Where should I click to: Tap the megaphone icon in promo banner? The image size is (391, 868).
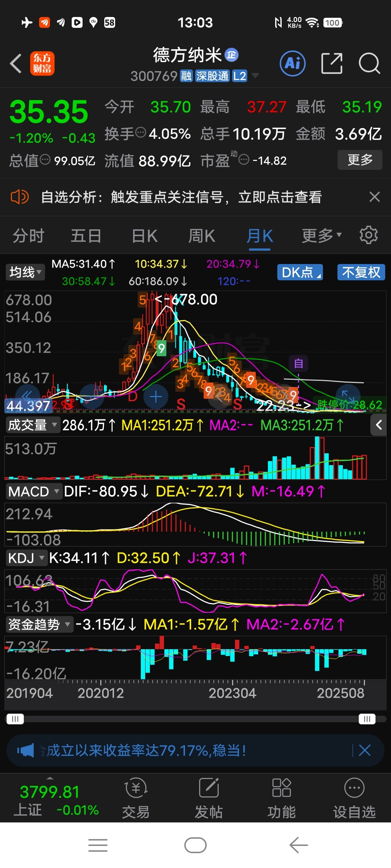click(x=25, y=750)
